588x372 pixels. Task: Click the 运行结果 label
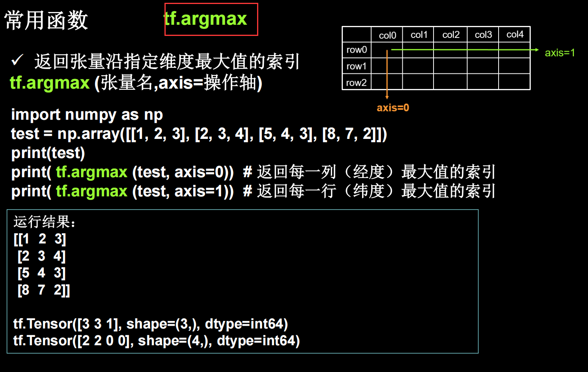pos(44,222)
